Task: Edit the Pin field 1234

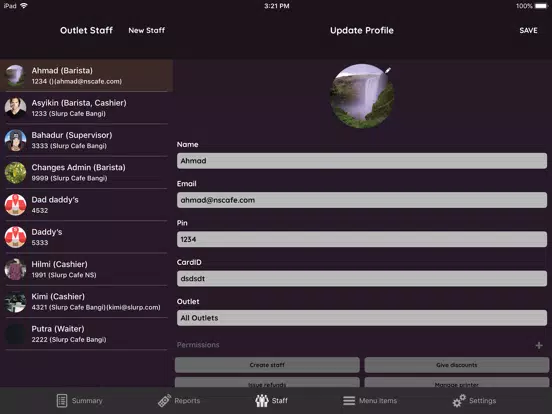Action: click(x=362, y=239)
